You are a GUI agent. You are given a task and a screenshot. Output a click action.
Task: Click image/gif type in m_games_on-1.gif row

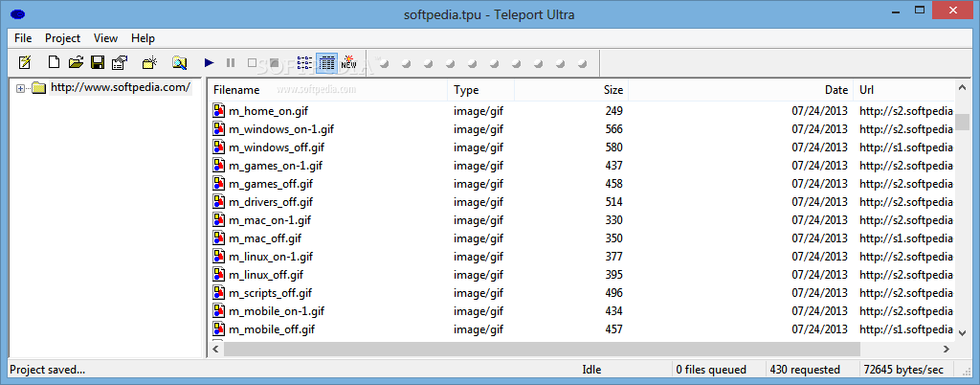[x=479, y=166]
